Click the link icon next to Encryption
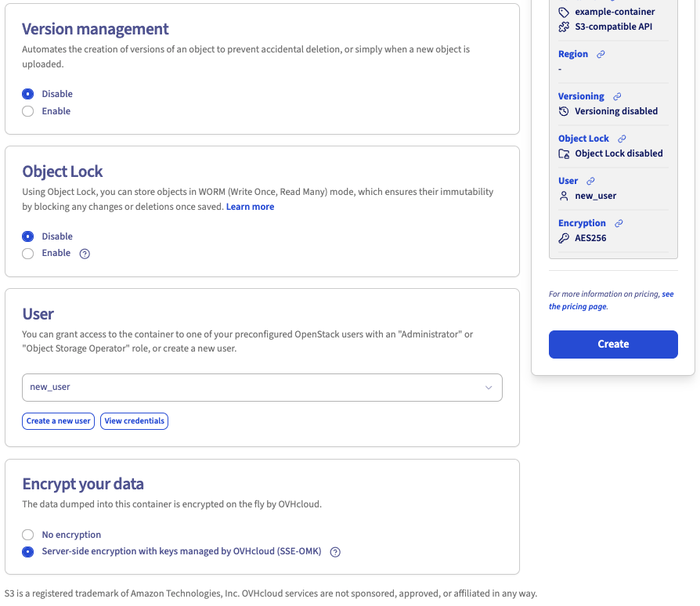The height and width of the screenshot is (606, 700). (619, 223)
